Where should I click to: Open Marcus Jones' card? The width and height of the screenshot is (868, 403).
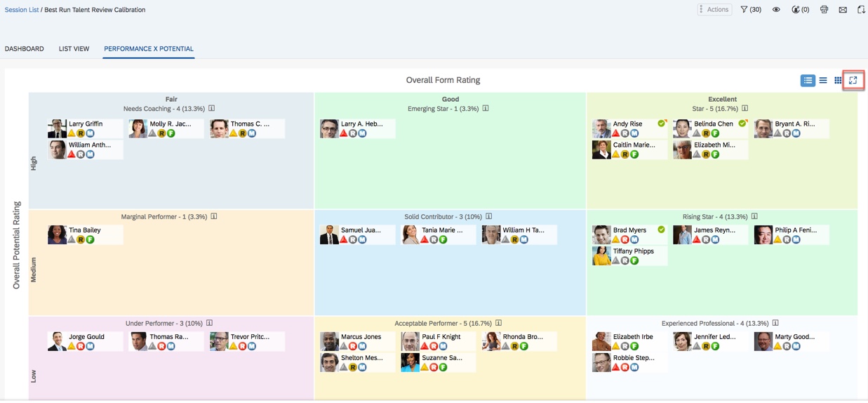tap(358, 342)
